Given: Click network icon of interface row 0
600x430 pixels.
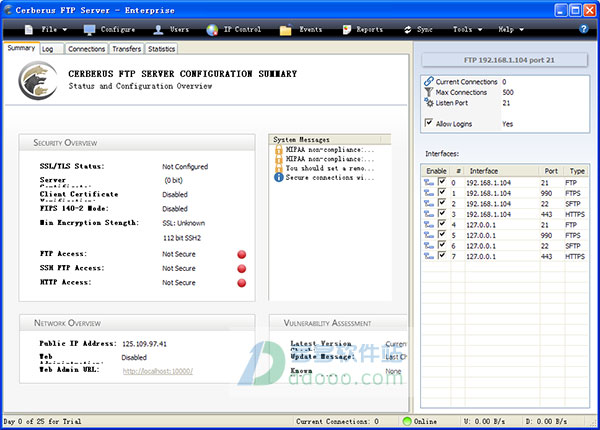Looking at the screenshot, I should tap(429, 182).
